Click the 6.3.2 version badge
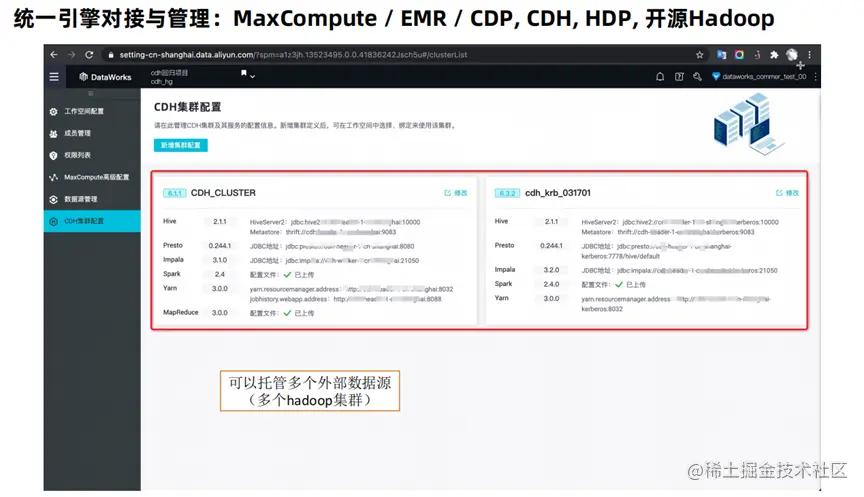 (x=507, y=193)
